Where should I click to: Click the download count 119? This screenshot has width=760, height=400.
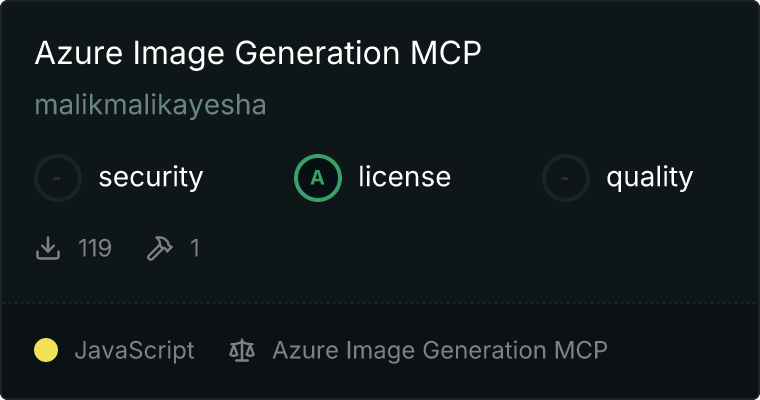(x=95, y=248)
